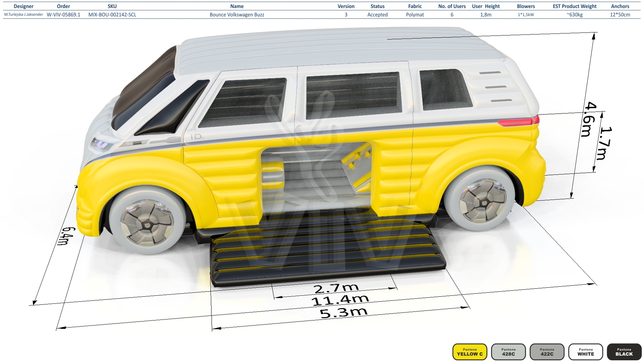
Task: Select the Pantone White swatch
Action: tap(586, 352)
